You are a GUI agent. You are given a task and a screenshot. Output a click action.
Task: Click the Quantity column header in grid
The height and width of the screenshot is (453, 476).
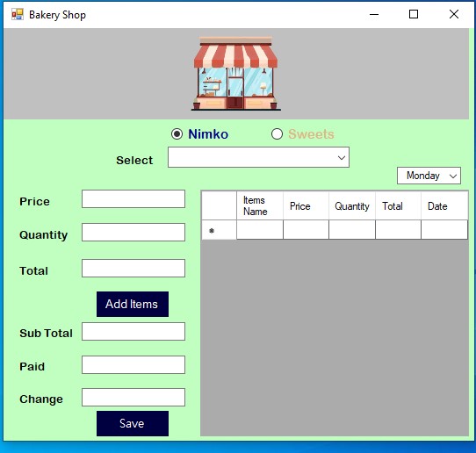point(352,205)
